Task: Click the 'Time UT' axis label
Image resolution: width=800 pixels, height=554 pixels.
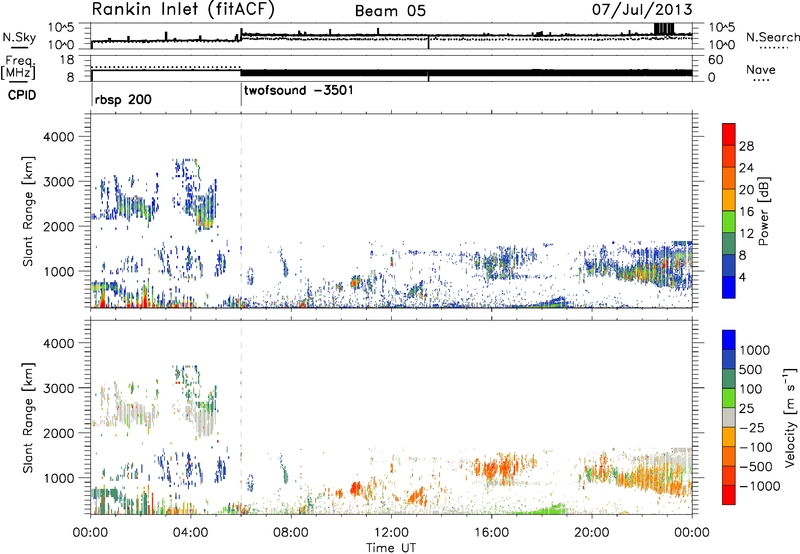Action: [391, 548]
